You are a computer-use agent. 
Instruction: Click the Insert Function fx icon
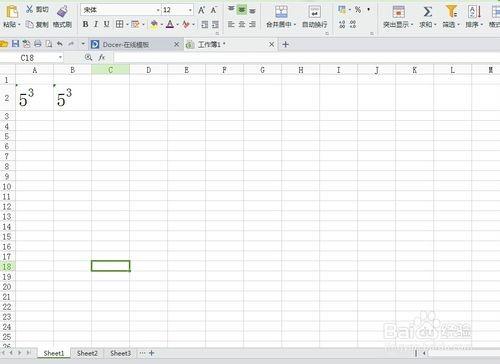102,58
